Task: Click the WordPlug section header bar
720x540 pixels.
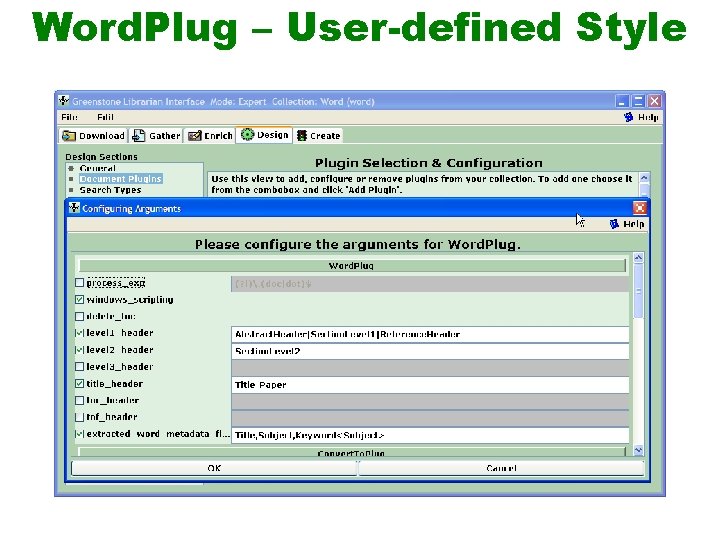Action: pos(352,266)
